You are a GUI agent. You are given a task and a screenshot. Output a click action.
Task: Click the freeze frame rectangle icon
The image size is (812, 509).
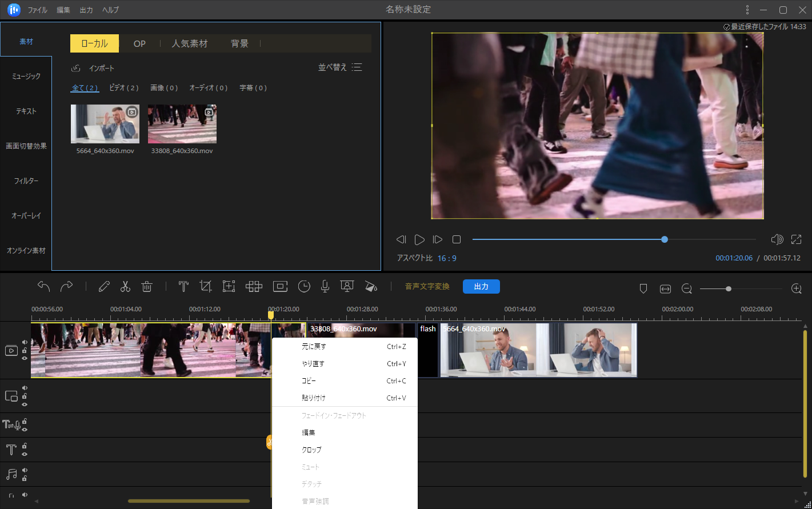pyautogui.click(x=280, y=286)
